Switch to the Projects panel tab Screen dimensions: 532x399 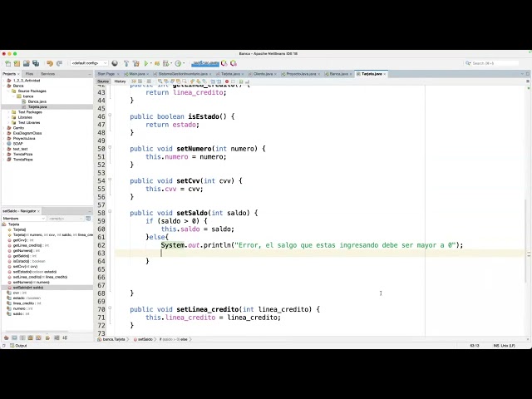point(9,74)
